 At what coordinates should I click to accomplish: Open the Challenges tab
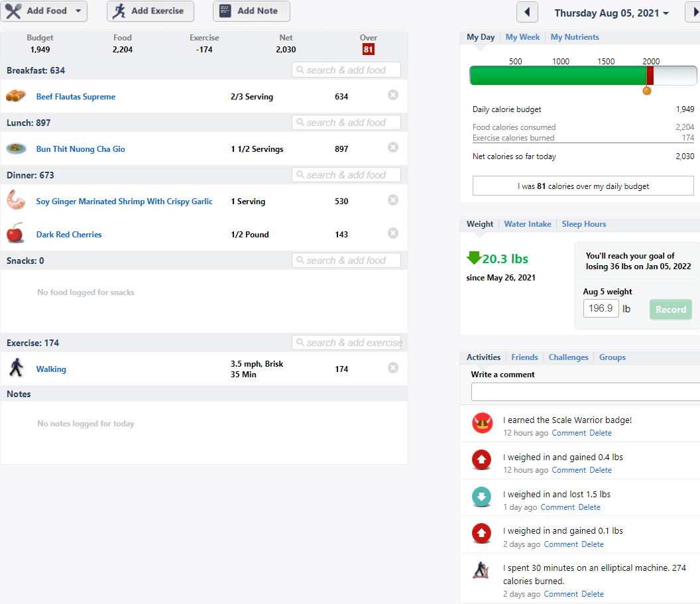pos(568,357)
